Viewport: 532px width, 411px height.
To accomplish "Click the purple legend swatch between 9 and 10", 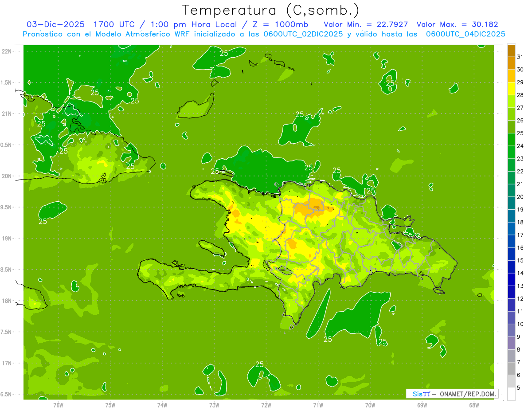I will click(x=511, y=330).
